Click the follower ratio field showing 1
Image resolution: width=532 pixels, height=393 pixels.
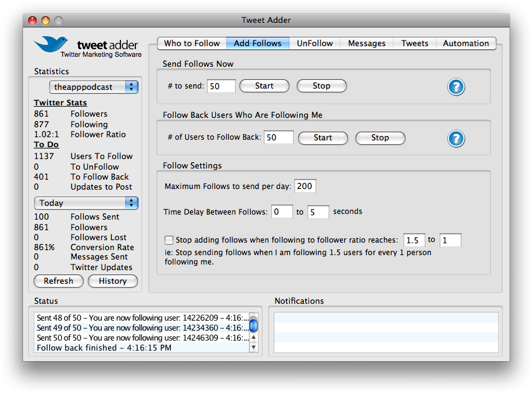pos(450,240)
